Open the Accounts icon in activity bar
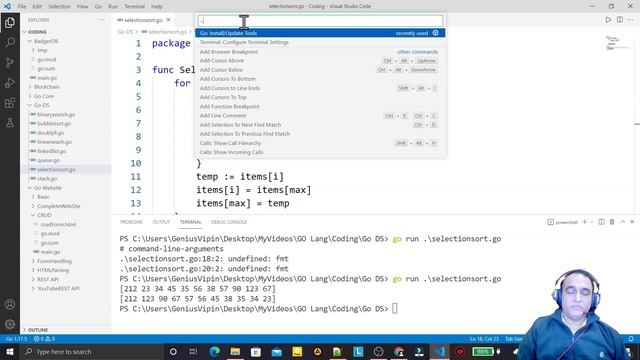The width and height of the screenshot is (640, 360). tap(10, 304)
